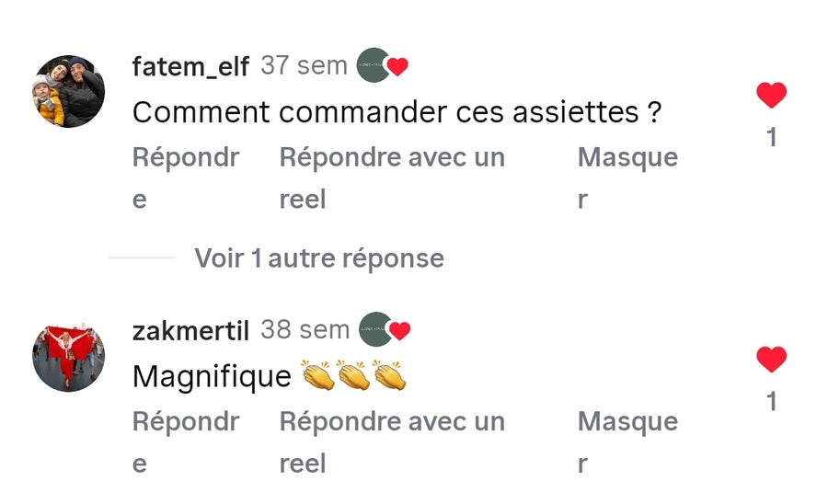Unlike fatem_elf's comment with the heart
Viewport: 828px width, 504px height.
point(771,95)
